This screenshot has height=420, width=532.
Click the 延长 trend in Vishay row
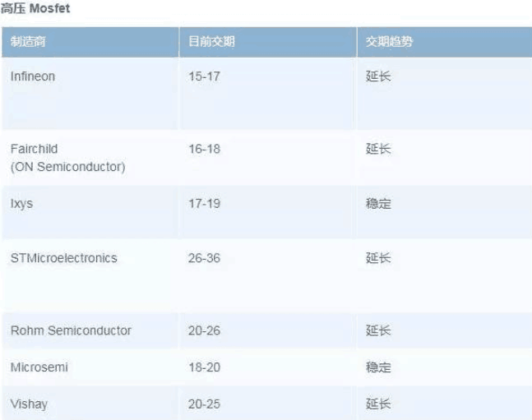tap(378, 404)
